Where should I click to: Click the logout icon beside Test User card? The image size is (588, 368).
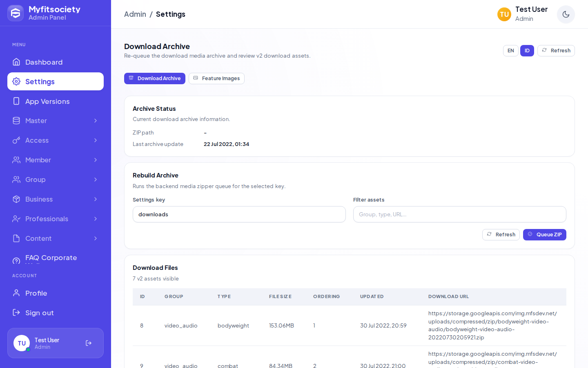coord(89,343)
